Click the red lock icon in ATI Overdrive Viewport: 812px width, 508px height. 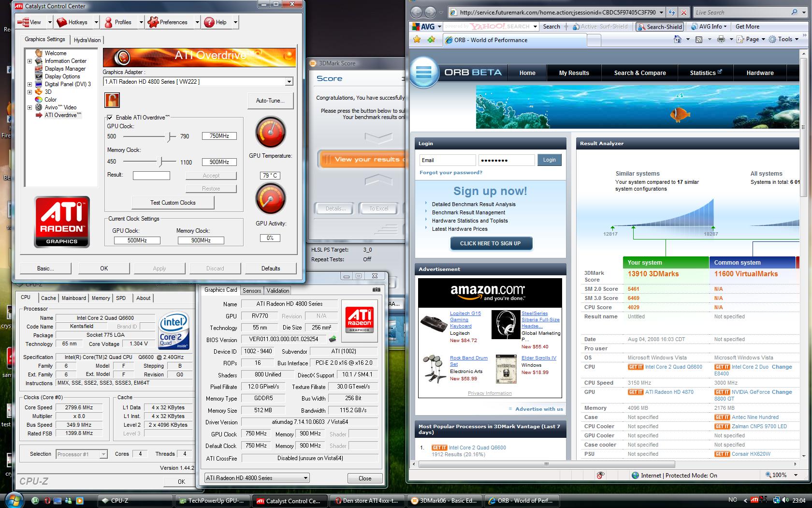coord(112,100)
